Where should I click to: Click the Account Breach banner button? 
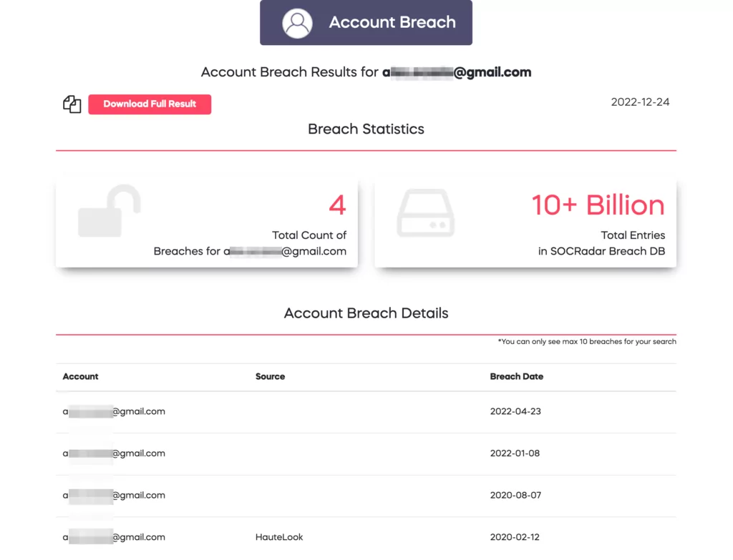click(x=366, y=22)
